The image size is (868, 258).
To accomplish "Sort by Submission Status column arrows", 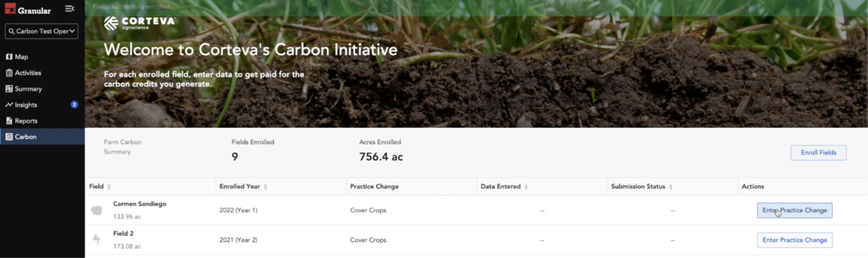I will [x=671, y=187].
